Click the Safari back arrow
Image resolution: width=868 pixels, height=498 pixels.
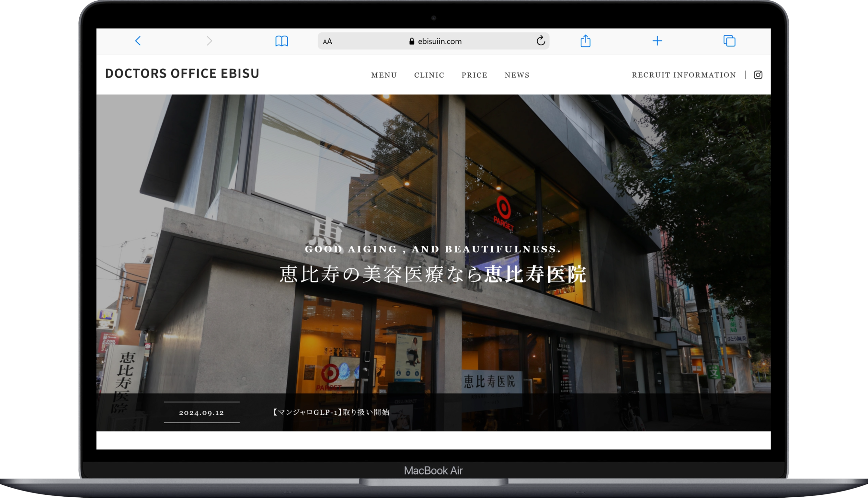coord(138,41)
